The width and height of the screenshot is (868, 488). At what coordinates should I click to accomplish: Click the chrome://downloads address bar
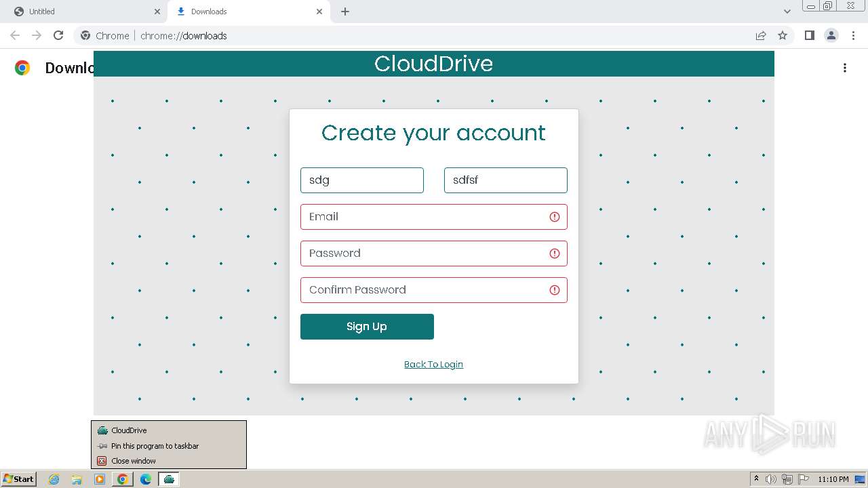point(434,35)
